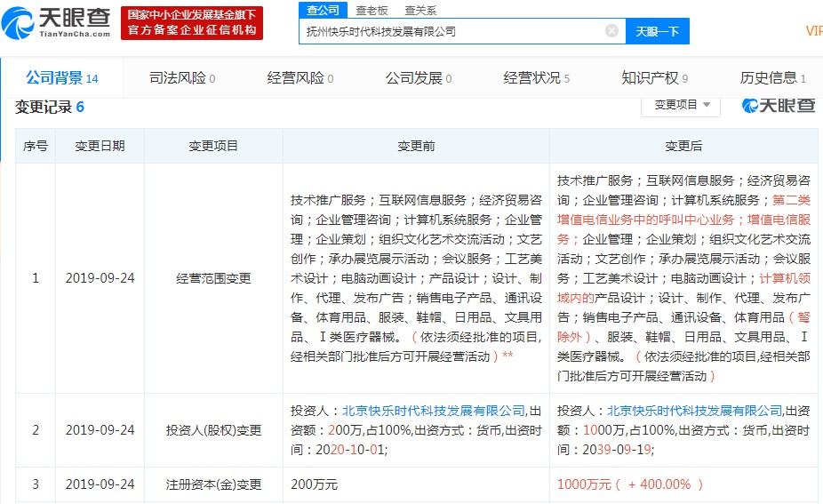
Task: Select the 查关系 search tab
Action: click(x=420, y=10)
